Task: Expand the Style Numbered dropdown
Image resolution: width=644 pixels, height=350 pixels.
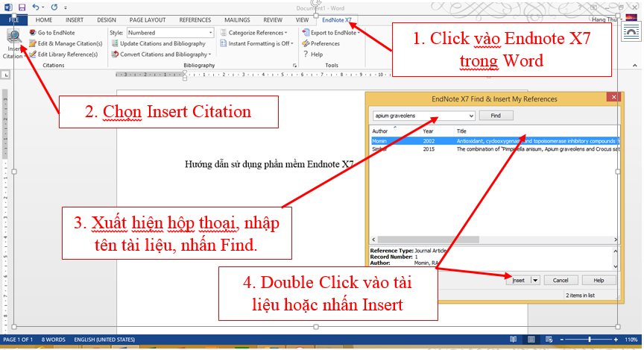Action: [x=210, y=33]
